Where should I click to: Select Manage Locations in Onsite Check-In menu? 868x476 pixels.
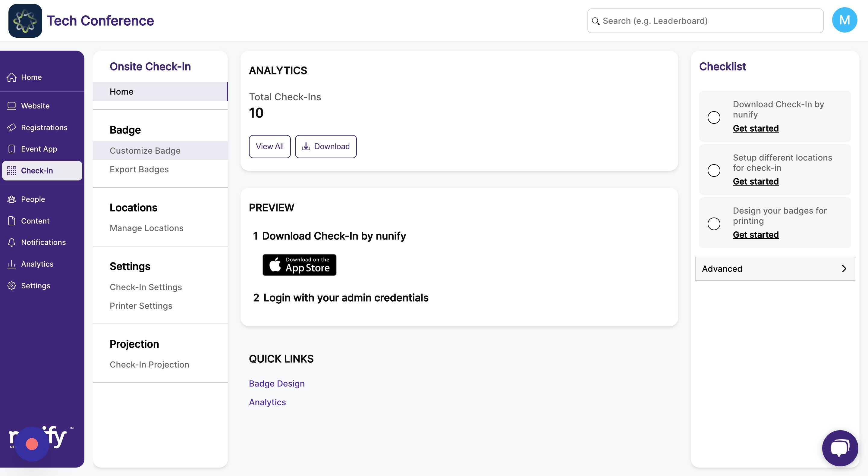[x=146, y=228]
